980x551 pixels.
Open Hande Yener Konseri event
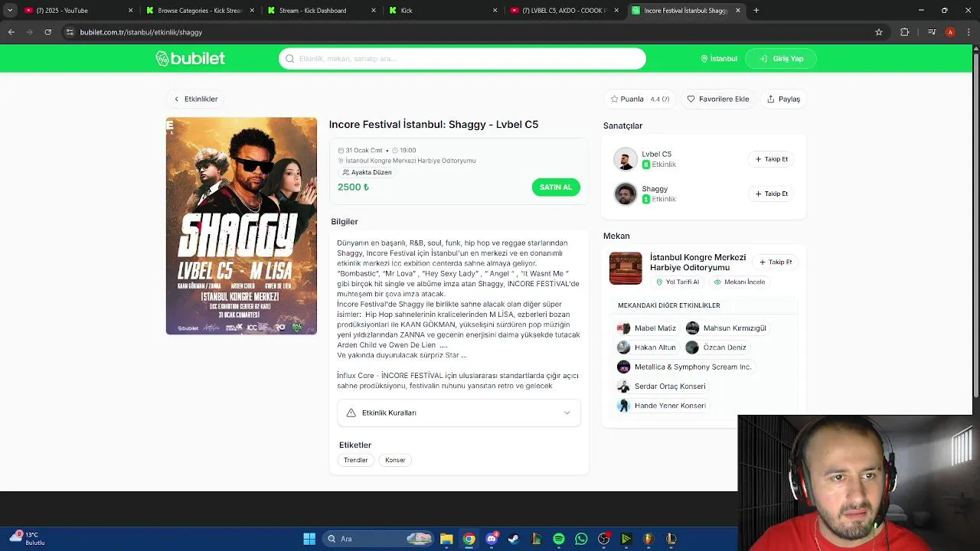coord(661,406)
